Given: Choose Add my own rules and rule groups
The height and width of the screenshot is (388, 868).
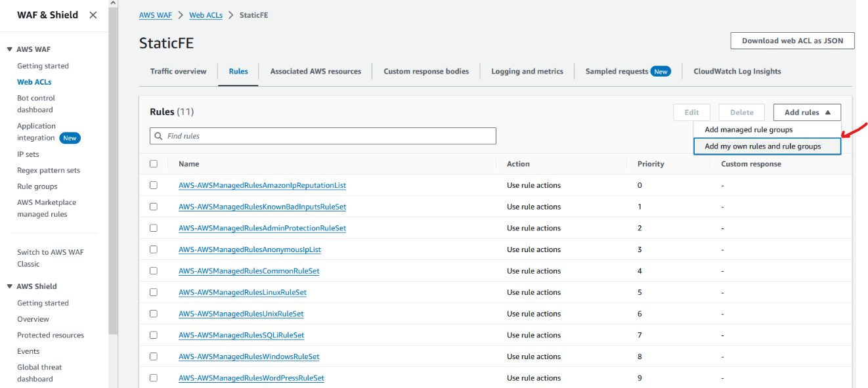Looking at the screenshot, I should (767, 146).
